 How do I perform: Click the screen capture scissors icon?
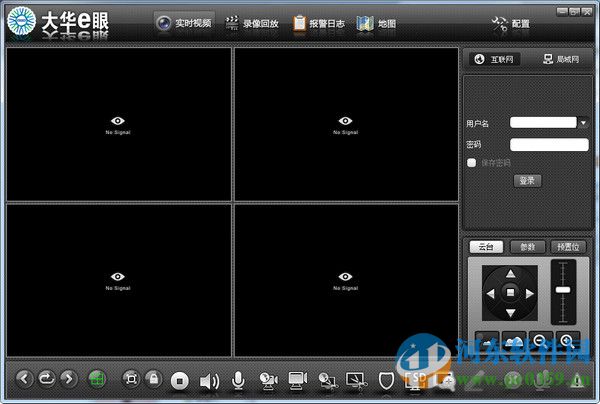pyautogui.click(x=357, y=380)
